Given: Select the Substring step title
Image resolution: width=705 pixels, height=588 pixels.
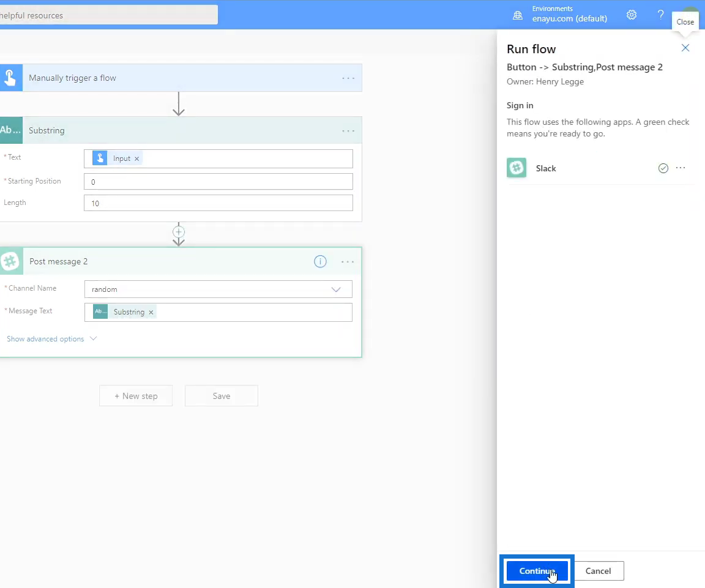Looking at the screenshot, I should [x=47, y=130].
